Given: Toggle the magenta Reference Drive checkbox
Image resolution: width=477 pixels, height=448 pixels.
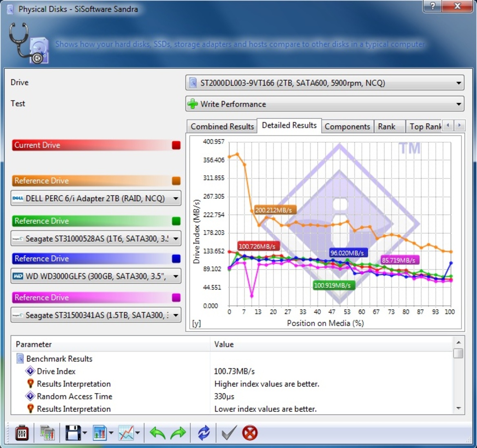Looking at the screenshot, I should pyautogui.click(x=176, y=297).
